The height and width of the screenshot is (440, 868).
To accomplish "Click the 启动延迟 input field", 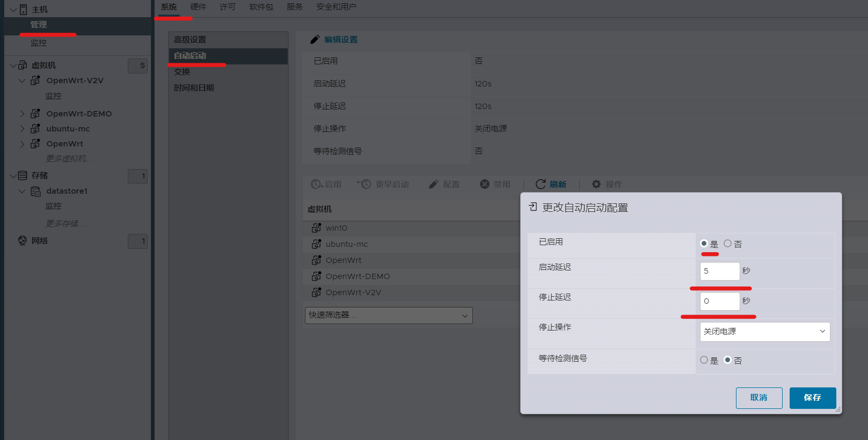I will [x=720, y=271].
